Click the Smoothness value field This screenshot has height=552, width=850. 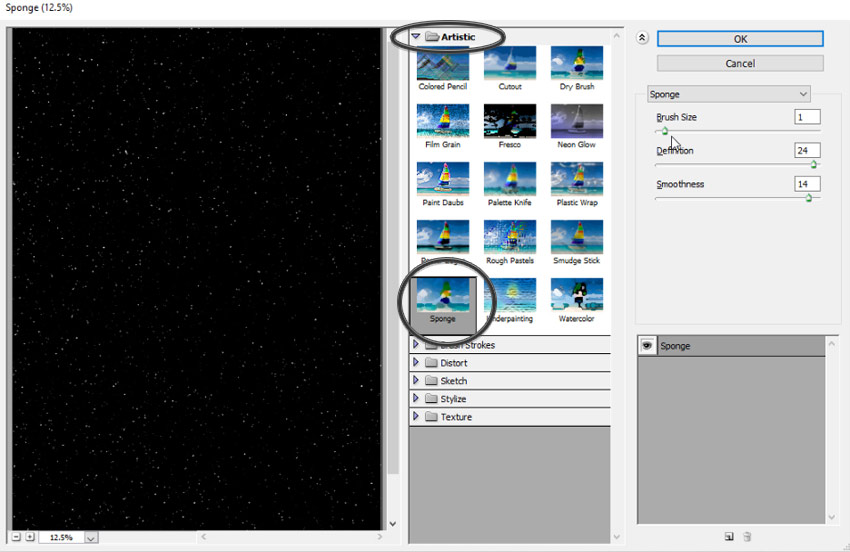coord(807,184)
